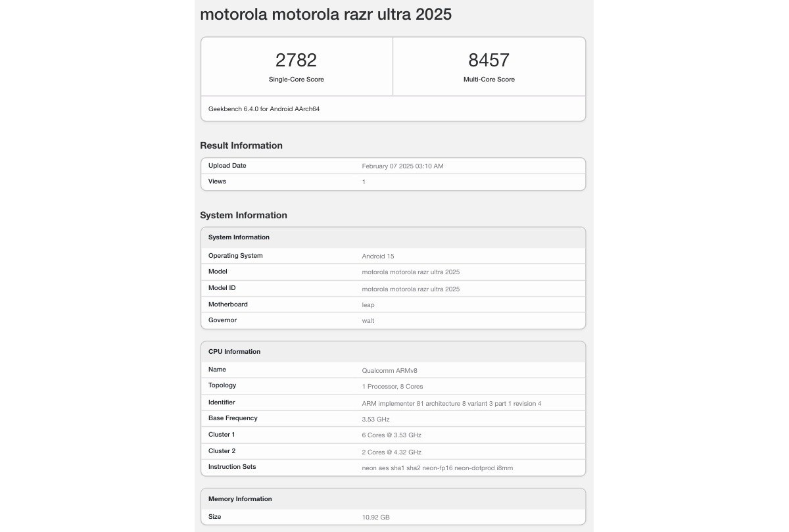Select the Motherboard value leap

(x=368, y=304)
